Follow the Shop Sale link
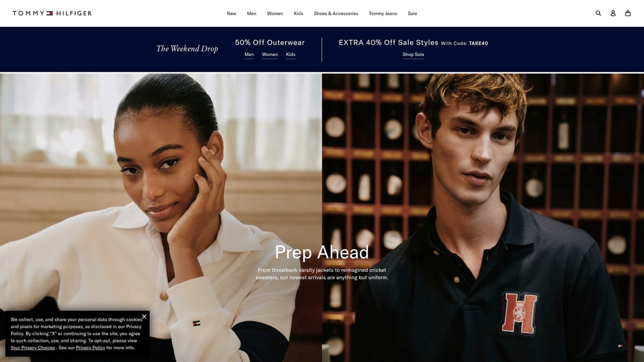 413,55
